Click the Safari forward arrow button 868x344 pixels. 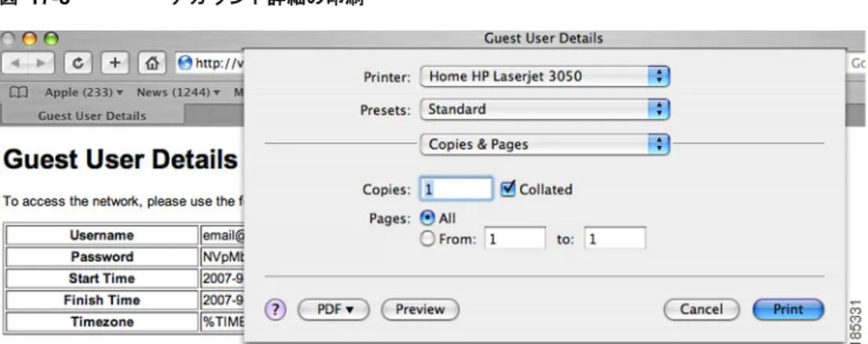click(x=42, y=63)
